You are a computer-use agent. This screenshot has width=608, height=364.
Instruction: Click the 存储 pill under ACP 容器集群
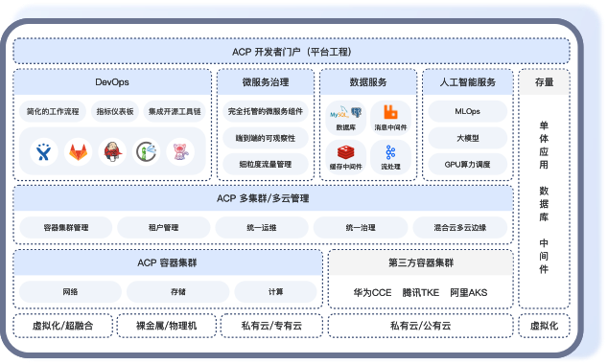(x=178, y=292)
